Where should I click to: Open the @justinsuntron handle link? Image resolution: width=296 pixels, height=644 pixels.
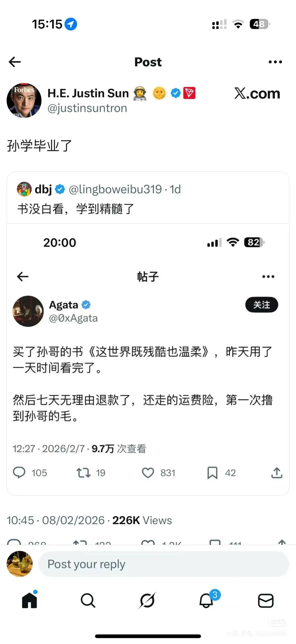pos(87,108)
